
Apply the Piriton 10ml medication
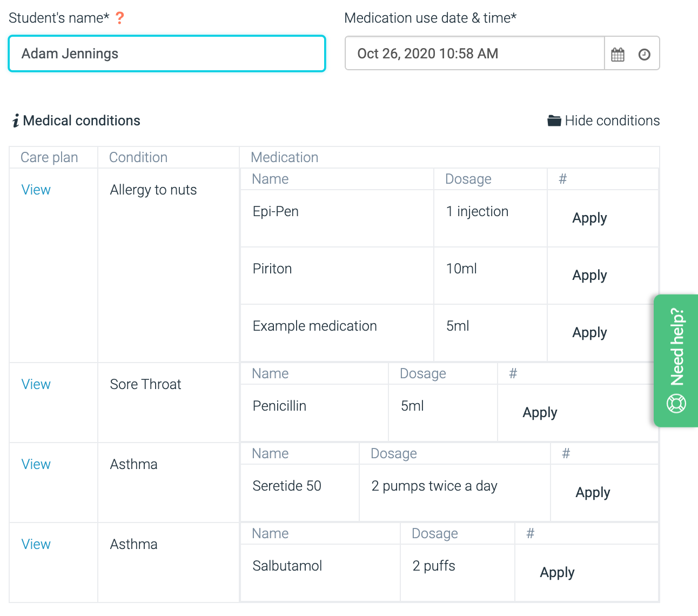589,275
